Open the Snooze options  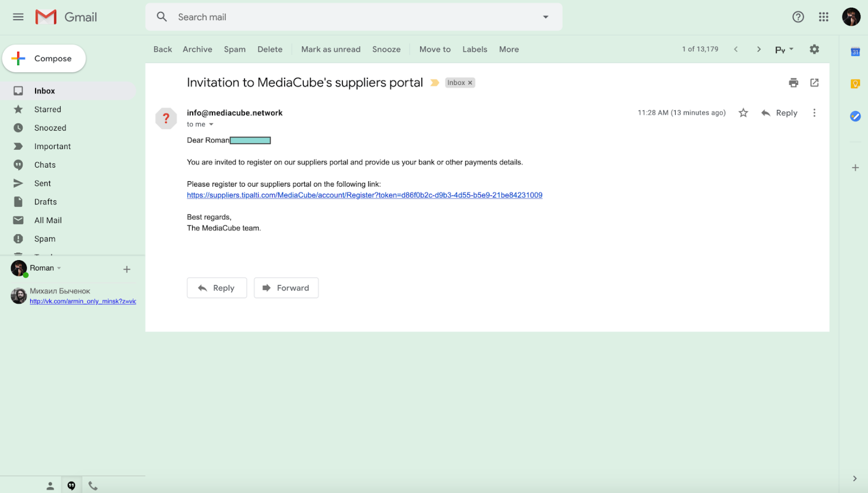coord(387,49)
